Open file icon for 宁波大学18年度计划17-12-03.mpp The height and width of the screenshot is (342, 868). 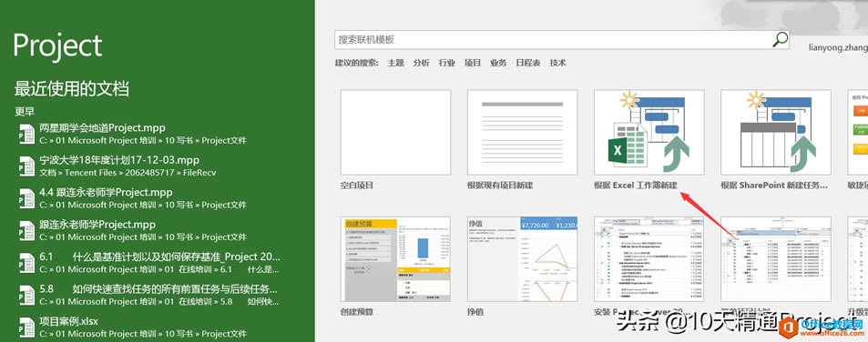pos(26,166)
